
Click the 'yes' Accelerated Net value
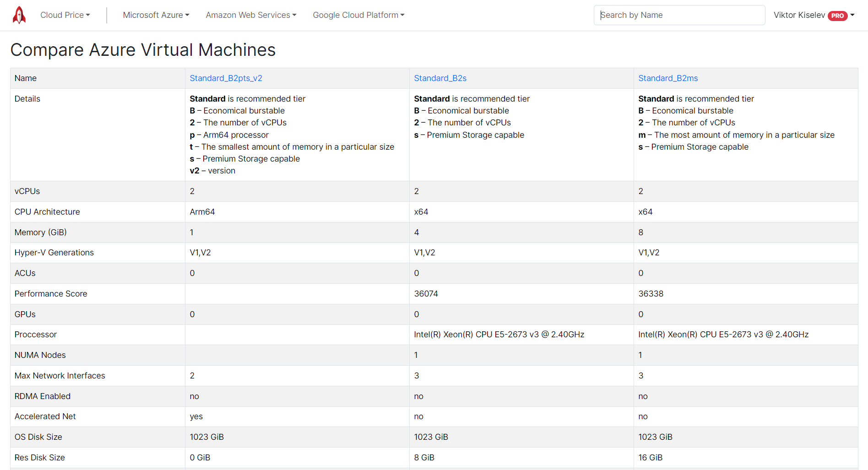click(x=196, y=416)
